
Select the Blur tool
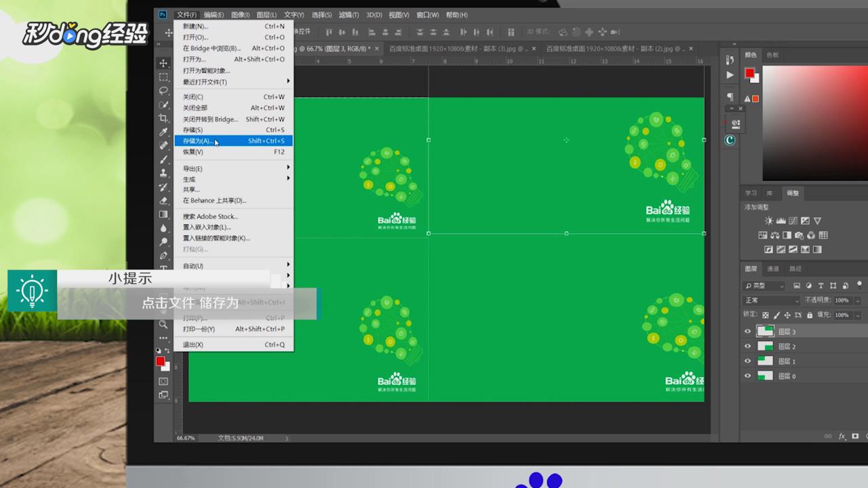pos(163,228)
